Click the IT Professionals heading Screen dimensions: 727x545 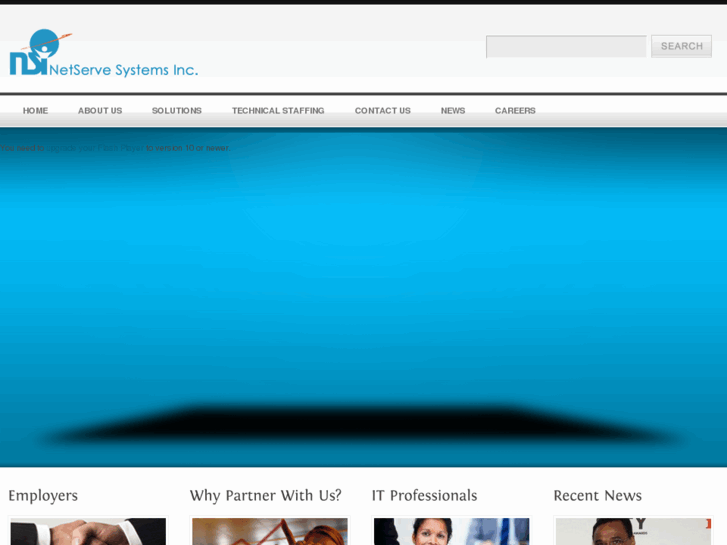pyautogui.click(x=424, y=496)
